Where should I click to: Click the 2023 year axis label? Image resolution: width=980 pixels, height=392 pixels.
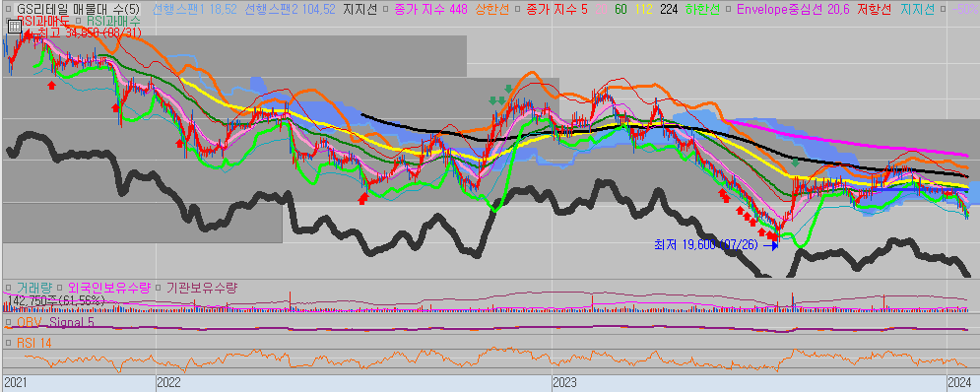(x=565, y=382)
